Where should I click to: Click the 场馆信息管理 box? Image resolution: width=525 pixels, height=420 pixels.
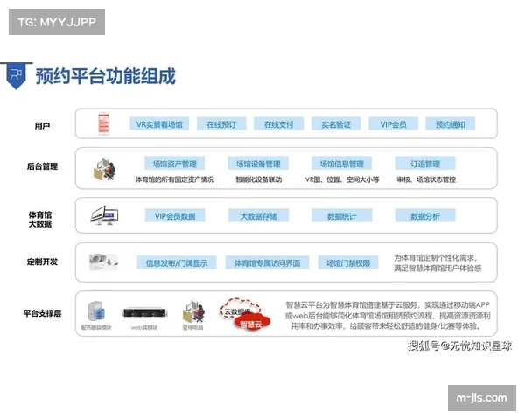pyautogui.click(x=341, y=164)
